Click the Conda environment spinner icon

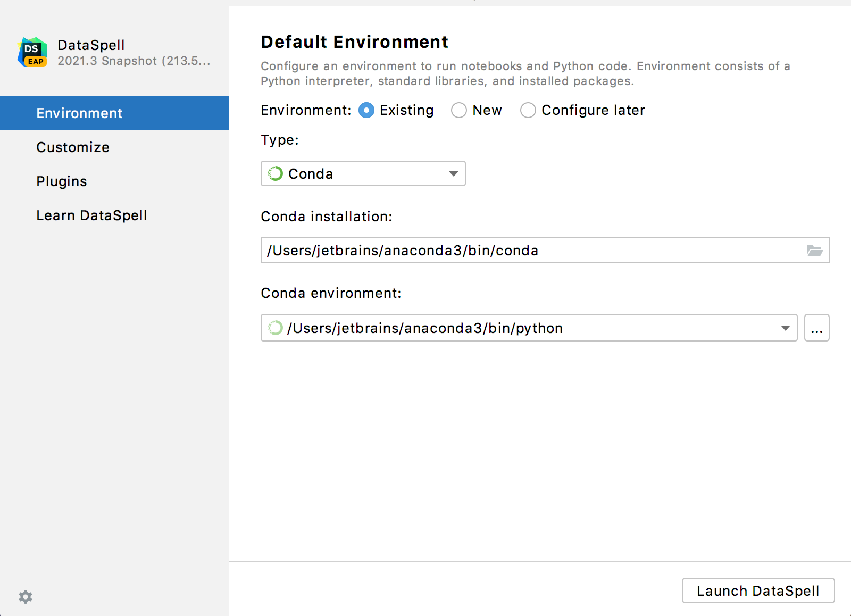coord(276,328)
